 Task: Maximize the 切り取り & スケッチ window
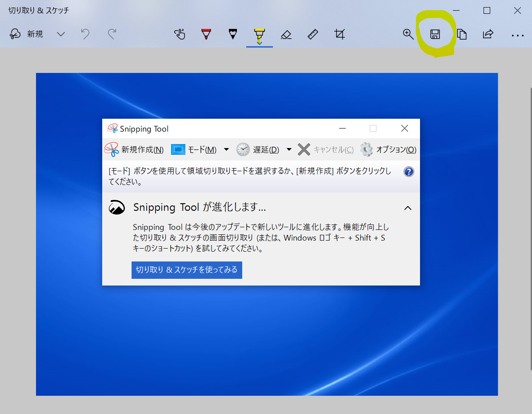(x=487, y=11)
